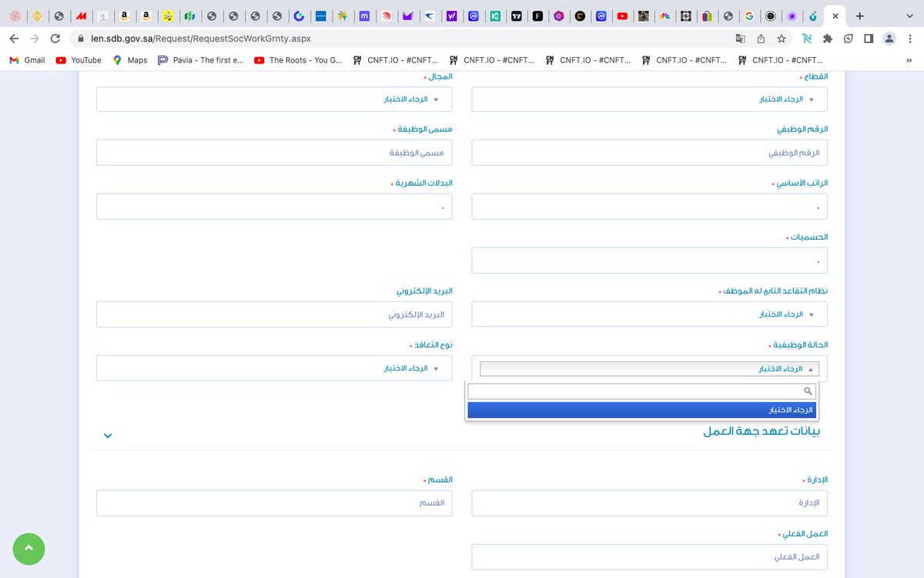Open the نوع التعاقد dropdown
924x578 pixels.
(274, 368)
